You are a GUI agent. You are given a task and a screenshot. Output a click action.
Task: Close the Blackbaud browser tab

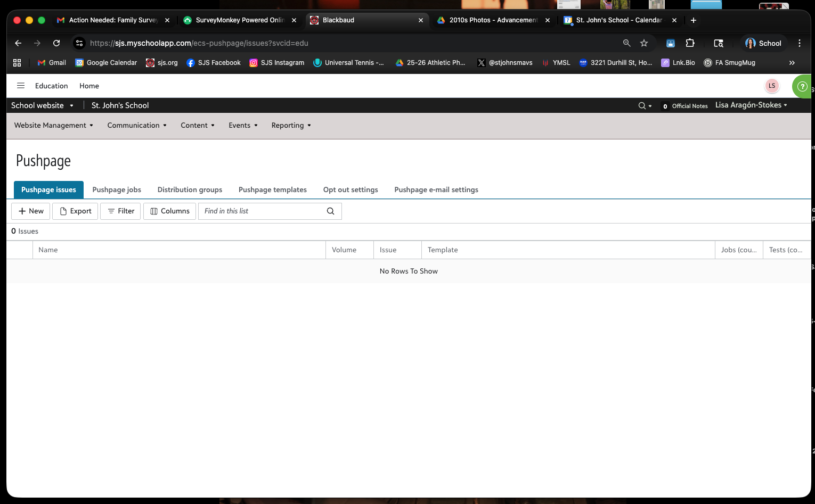pos(421,20)
